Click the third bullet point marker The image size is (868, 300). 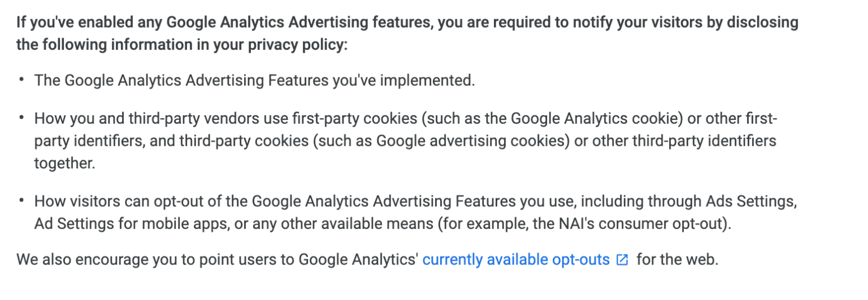click(x=21, y=201)
